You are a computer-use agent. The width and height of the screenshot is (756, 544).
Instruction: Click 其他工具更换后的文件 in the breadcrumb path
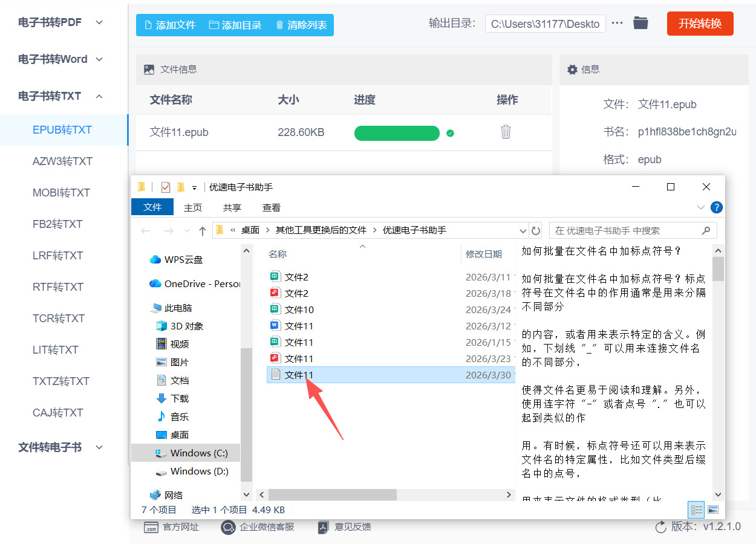(321, 230)
